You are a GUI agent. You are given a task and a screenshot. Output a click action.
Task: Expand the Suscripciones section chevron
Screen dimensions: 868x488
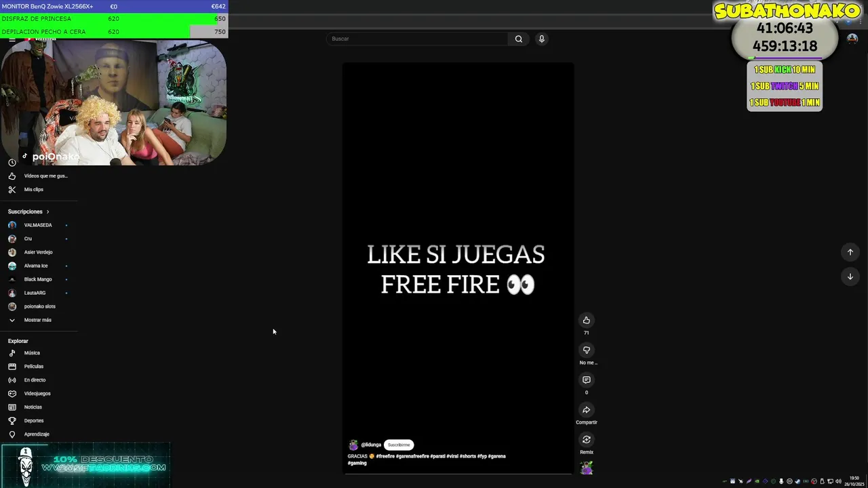[47, 211]
